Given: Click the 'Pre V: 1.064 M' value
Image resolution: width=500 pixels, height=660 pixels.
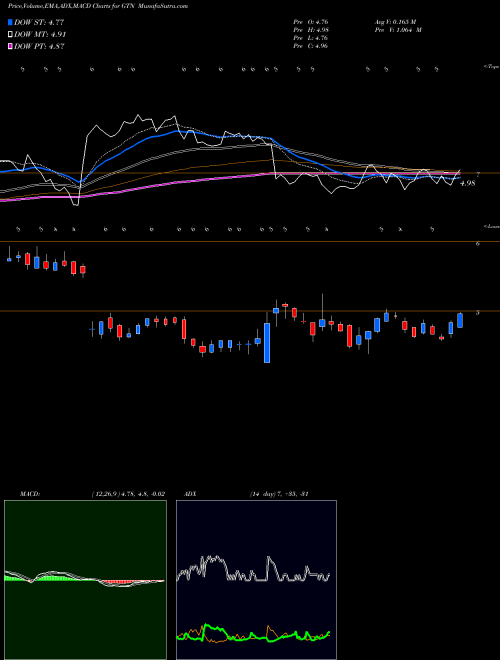Looking at the screenshot, I should (x=398, y=30).
